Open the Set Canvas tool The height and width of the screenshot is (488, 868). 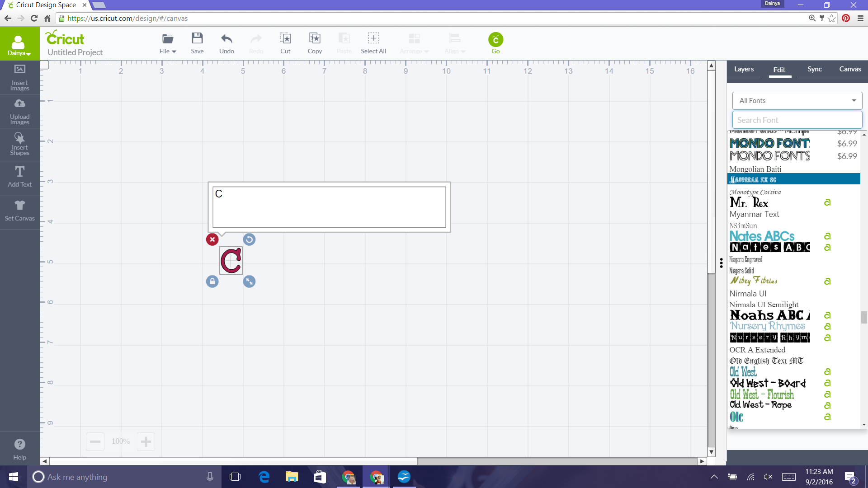pos(19,211)
